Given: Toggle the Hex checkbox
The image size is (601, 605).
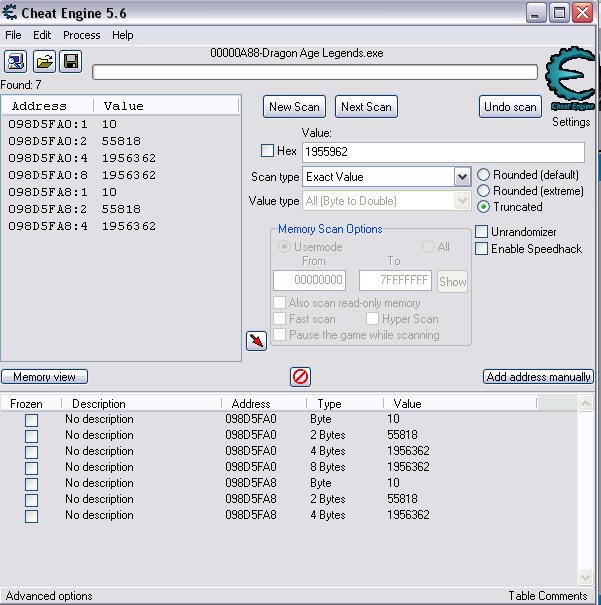Looking at the screenshot, I should click(267, 150).
